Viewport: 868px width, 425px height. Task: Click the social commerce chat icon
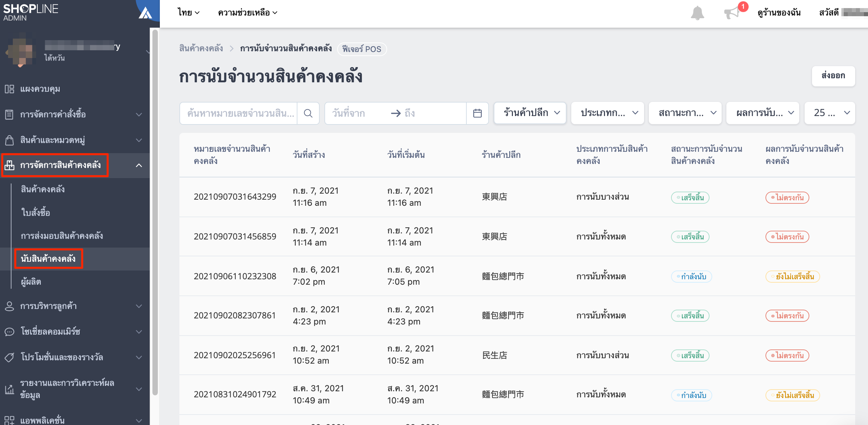(x=9, y=332)
